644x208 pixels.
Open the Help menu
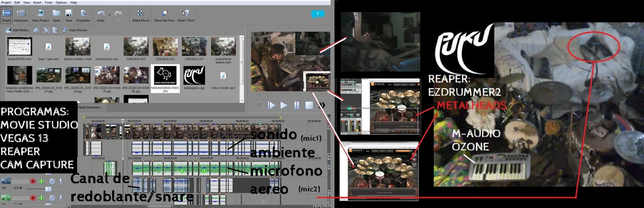pyautogui.click(x=73, y=3)
